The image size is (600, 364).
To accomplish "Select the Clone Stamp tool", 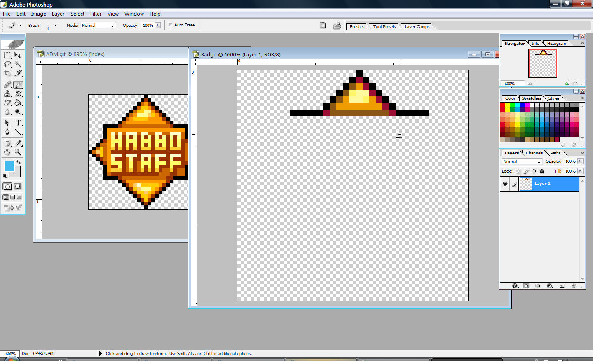I will [7, 94].
